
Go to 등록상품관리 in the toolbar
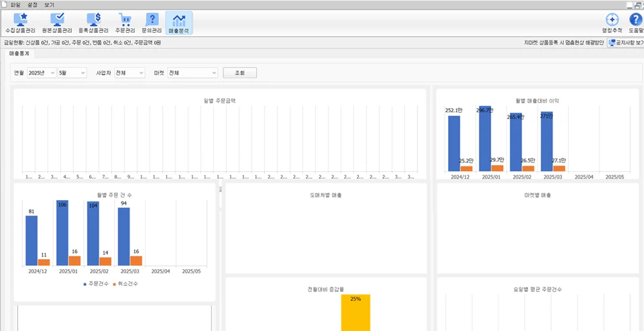coord(93,23)
